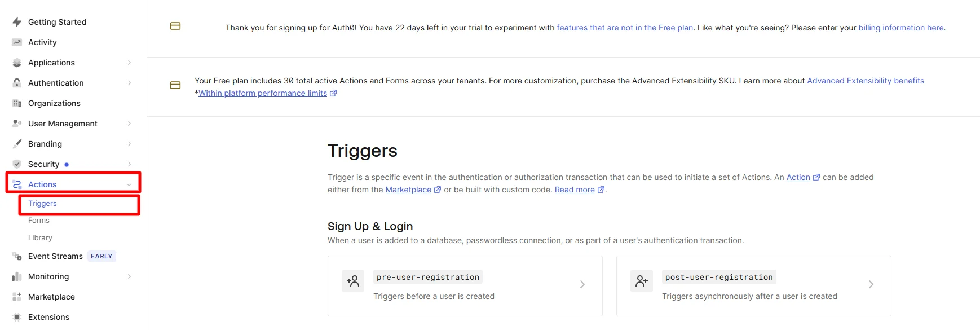
Task: Collapse the Actions section chevron
Action: coord(129,184)
